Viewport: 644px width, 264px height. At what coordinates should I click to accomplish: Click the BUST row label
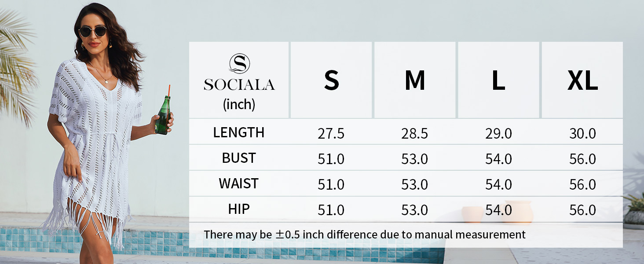pos(239,158)
